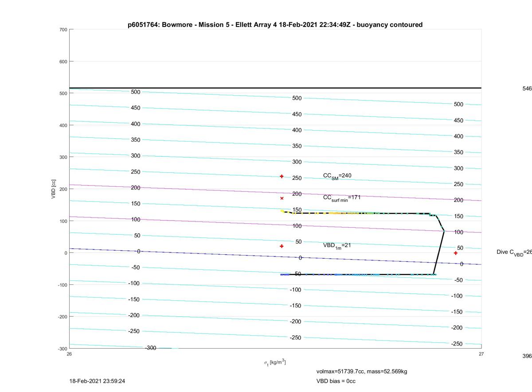
Task: Click the x-axis tick label 27
Action: pyautogui.click(x=481, y=354)
